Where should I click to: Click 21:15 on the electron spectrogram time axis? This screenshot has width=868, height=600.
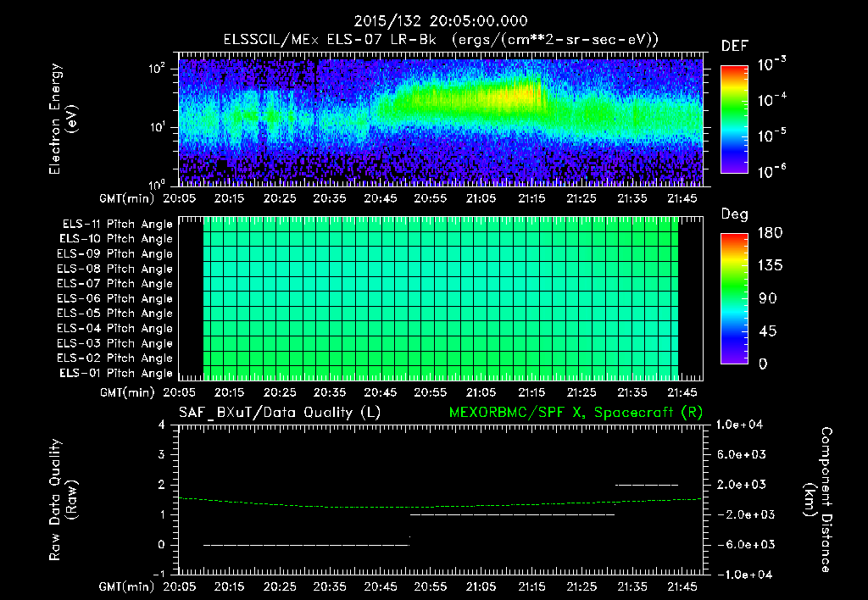531,198
